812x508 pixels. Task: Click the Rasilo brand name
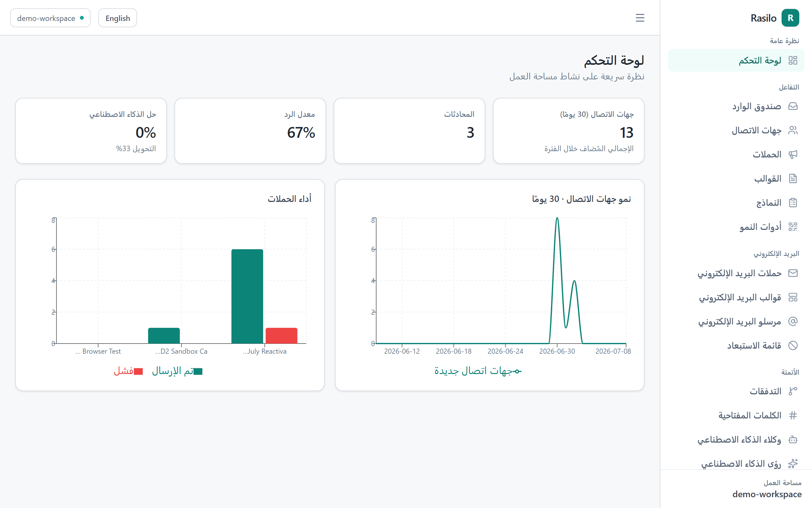click(x=763, y=18)
